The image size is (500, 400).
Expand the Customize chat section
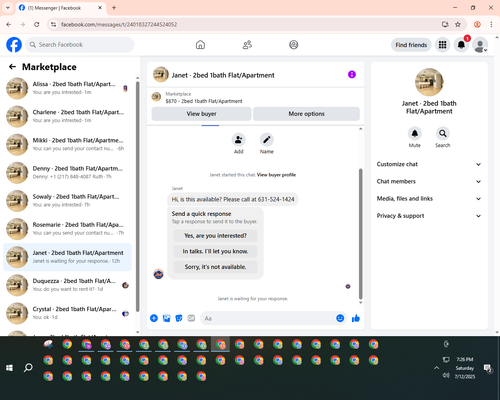(429, 164)
